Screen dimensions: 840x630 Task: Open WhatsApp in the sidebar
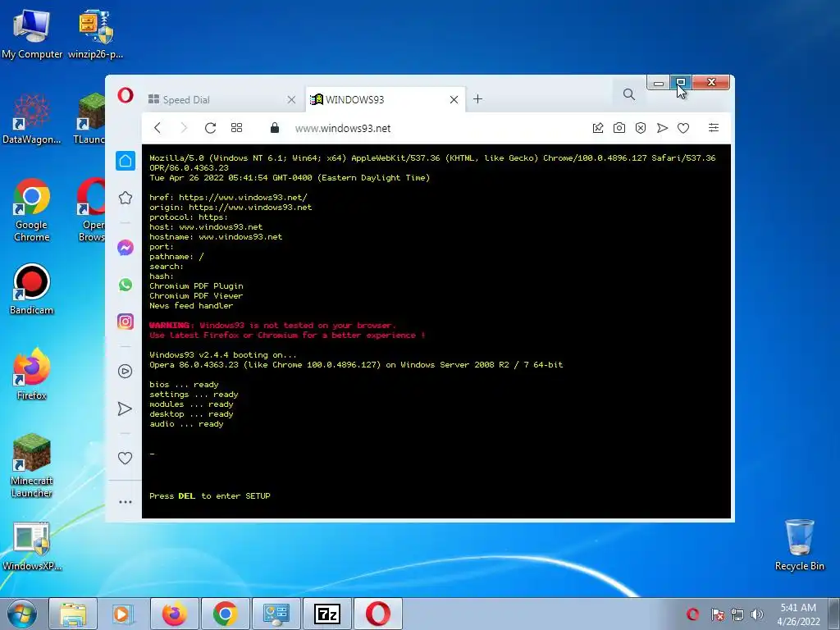pyautogui.click(x=126, y=285)
